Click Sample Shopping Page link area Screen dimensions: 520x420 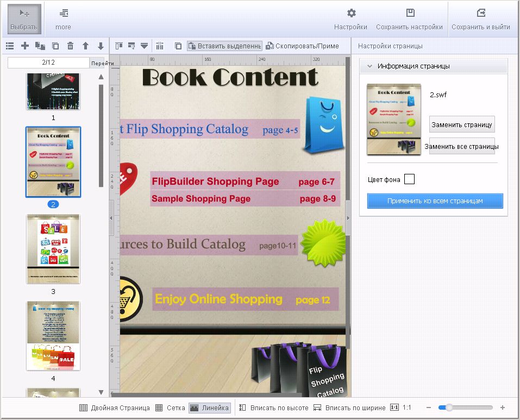point(245,198)
